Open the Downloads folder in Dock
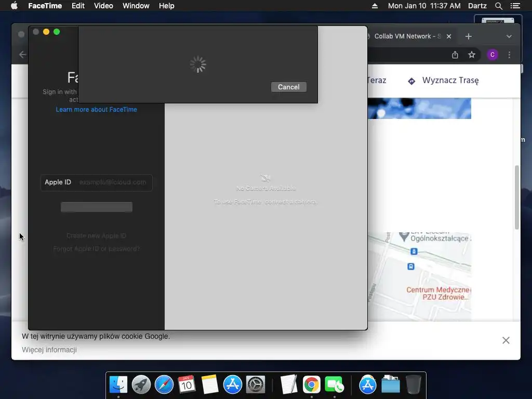The width and height of the screenshot is (532, 399). (391, 384)
